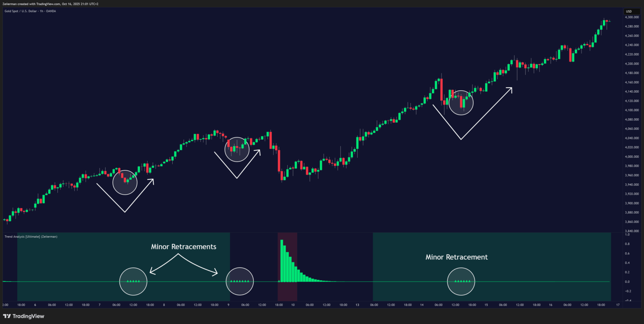Click the middle circled triangles in indicator pane
Viewport: 644px width, 324px height.
pos(240,281)
